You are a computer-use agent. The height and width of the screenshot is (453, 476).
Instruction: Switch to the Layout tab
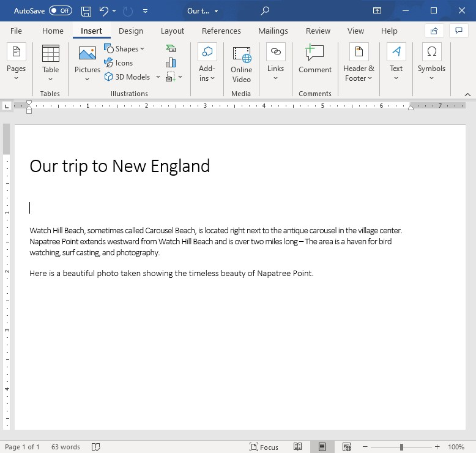click(173, 31)
